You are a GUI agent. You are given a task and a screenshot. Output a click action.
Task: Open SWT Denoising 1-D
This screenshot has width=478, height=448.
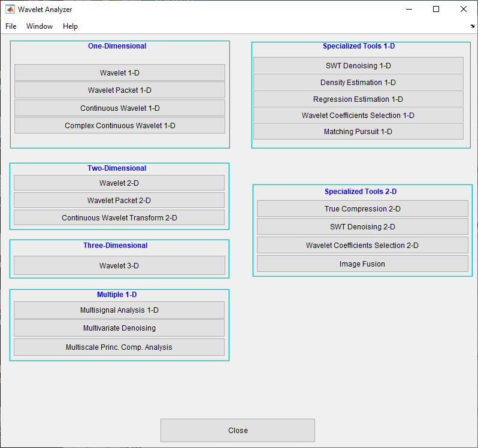pyautogui.click(x=358, y=65)
